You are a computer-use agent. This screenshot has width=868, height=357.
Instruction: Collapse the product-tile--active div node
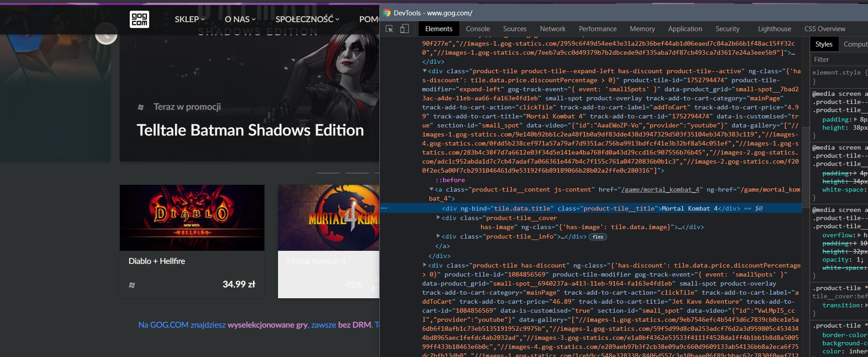pyautogui.click(x=425, y=71)
